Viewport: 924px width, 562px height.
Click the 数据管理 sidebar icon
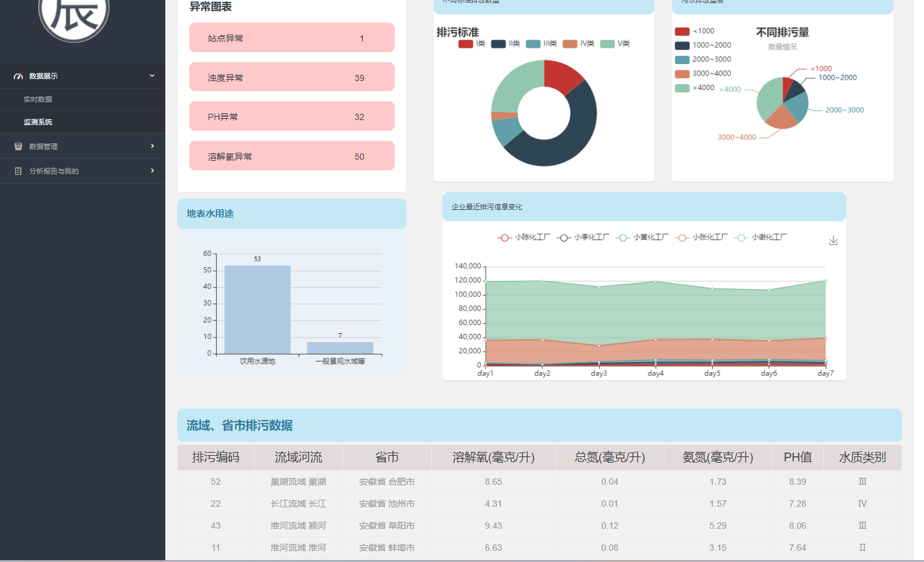click(18, 146)
